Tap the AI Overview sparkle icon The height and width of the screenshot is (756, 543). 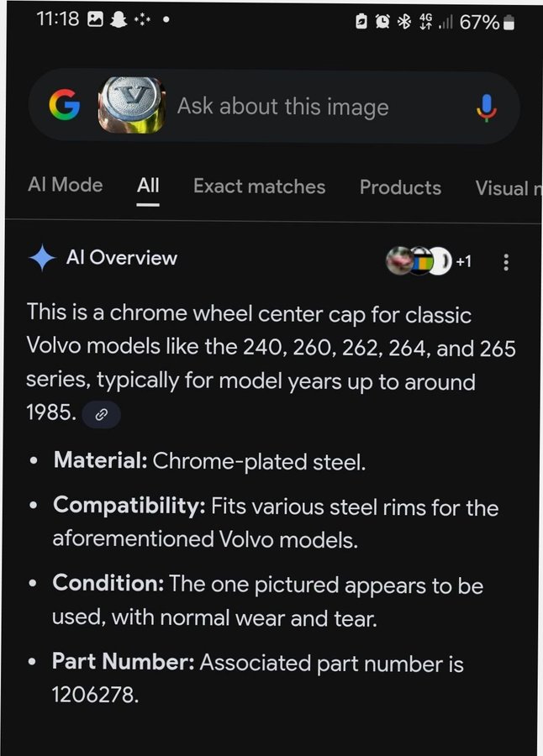click(42, 258)
